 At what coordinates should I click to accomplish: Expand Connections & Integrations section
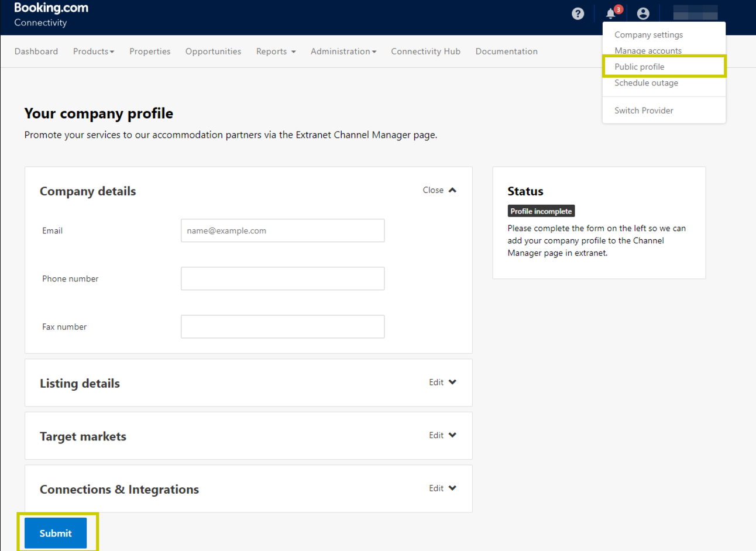point(442,488)
